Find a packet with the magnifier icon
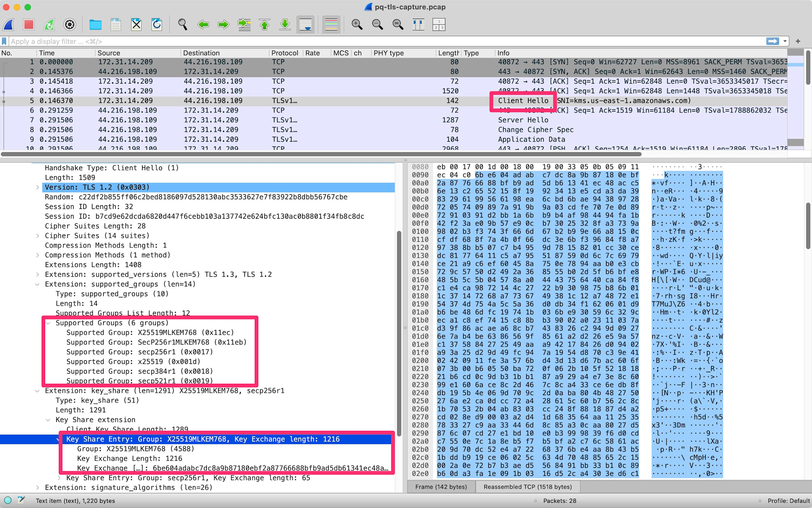812x508 pixels. tap(183, 25)
